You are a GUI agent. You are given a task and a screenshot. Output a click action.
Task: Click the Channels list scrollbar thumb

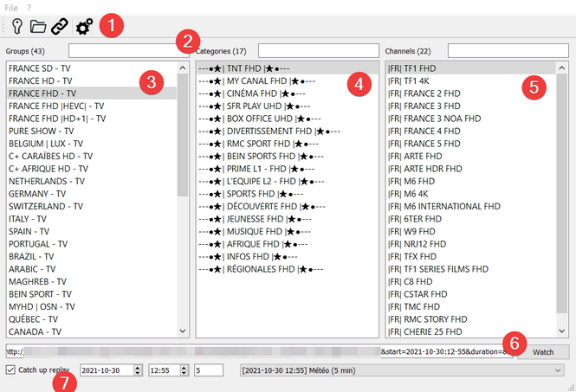(x=561, y=194)
